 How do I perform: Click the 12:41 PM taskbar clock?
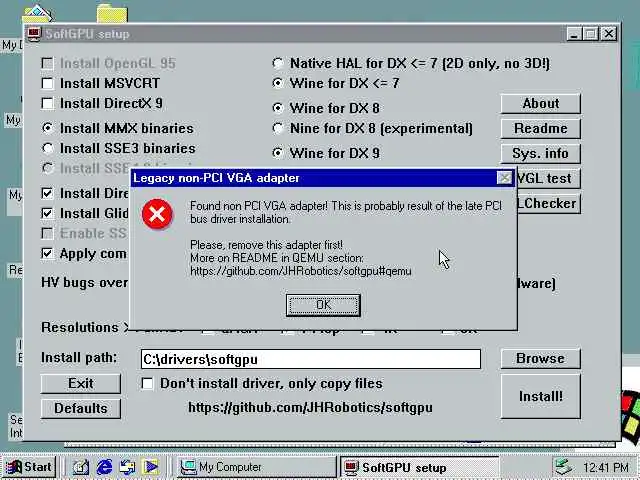(x=606, y=468)
